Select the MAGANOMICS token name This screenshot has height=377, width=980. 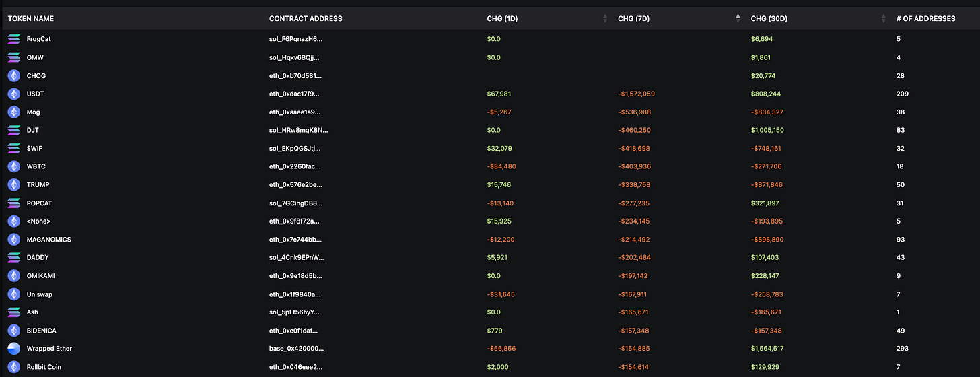click(48, 239)
